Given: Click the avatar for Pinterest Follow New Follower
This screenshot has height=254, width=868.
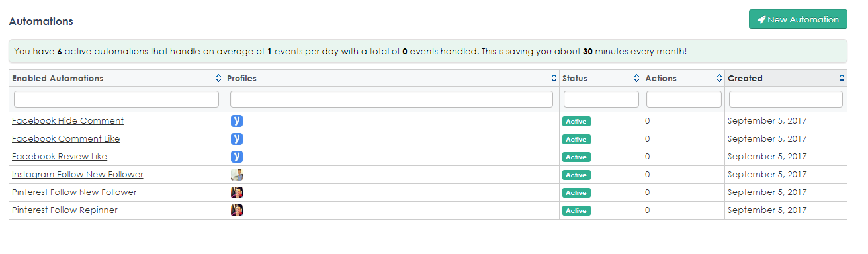Looking at the screenshot, I should tap(237, 192).
